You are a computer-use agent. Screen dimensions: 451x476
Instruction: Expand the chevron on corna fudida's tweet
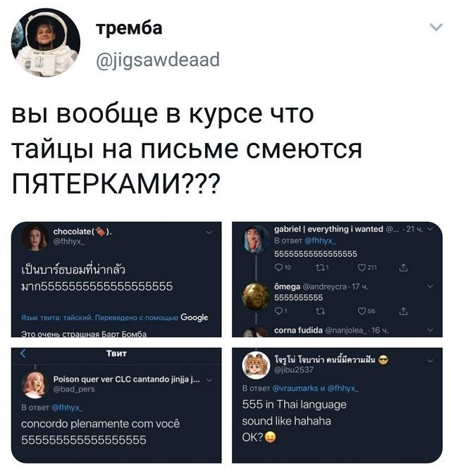pos(430,330)
